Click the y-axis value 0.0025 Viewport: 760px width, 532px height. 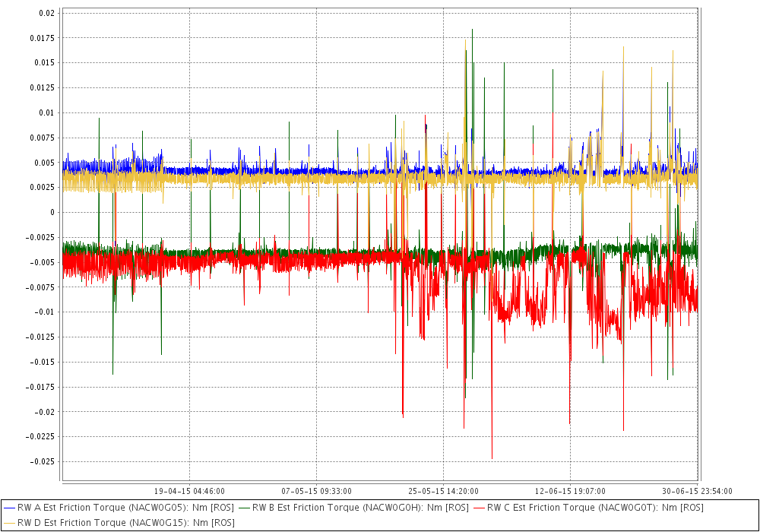click(x=43, y=188)
